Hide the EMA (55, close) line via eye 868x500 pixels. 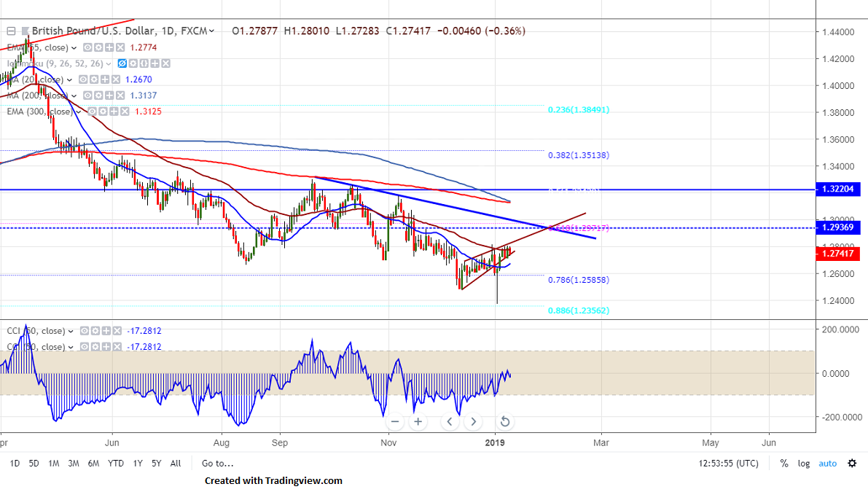coord(87,47)
